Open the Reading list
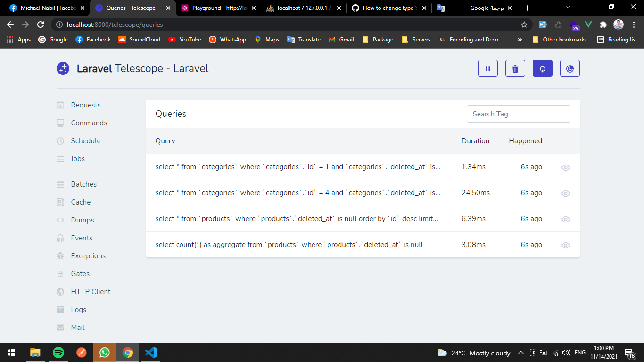This screenshot has width=644, height=362. tap(617, 40)
